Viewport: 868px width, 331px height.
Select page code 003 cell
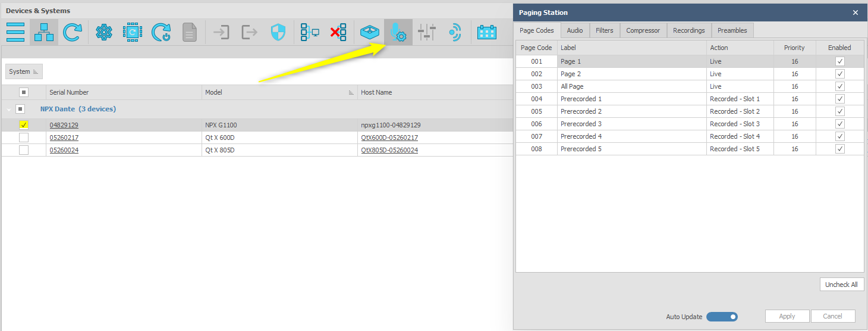pyautogui.click(x=537, y=86)
